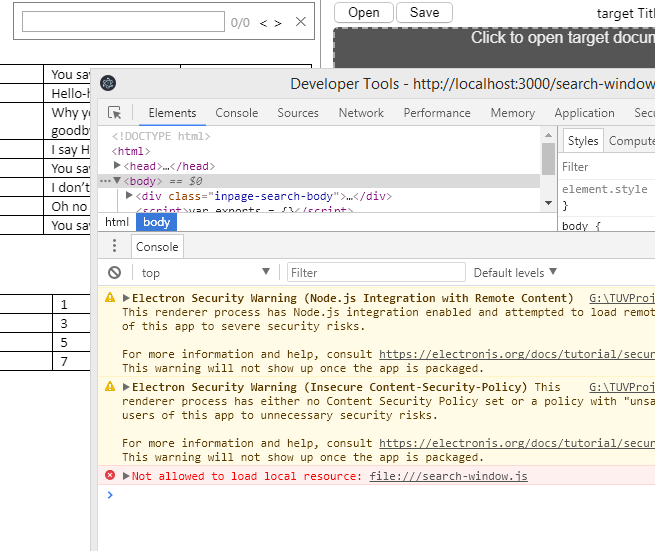Image resolution: width=655 pixels, height=551 pixels.
Task: Expand the Not allowed to load error
Action: click(x=126, y=476)
